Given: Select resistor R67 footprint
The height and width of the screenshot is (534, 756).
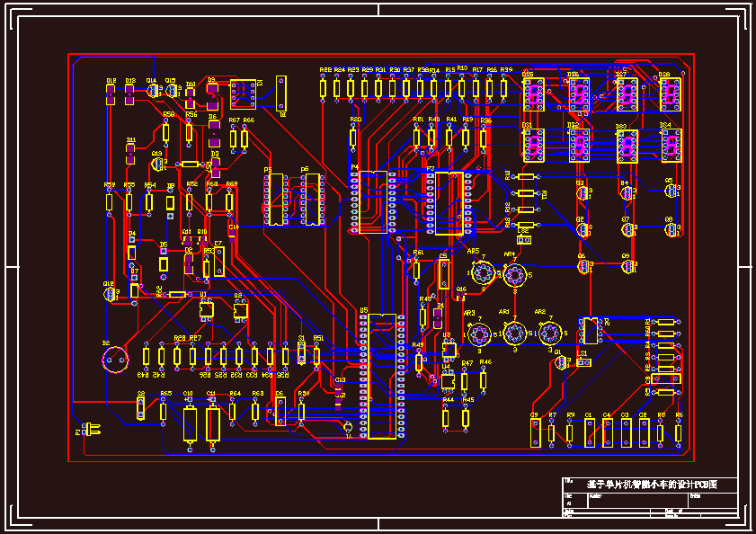Looking at the screenshot, I should click(234, 139).
